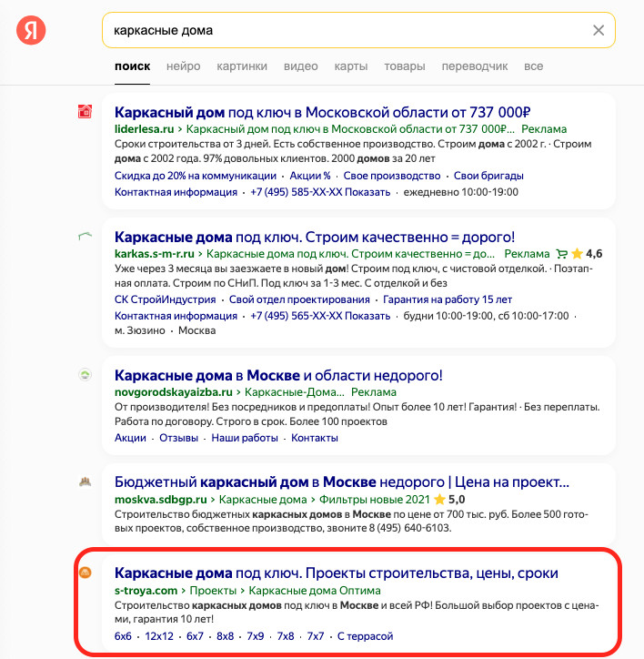Viewport: 644px width, 659px height.
Task: Click the karkas.s-m-r.ru favicon
Action: pyautogui.click(x=85, y=236)
